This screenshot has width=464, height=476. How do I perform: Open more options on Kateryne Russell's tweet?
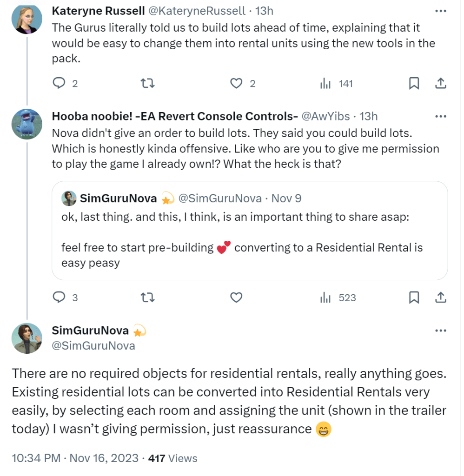point(440,10)
